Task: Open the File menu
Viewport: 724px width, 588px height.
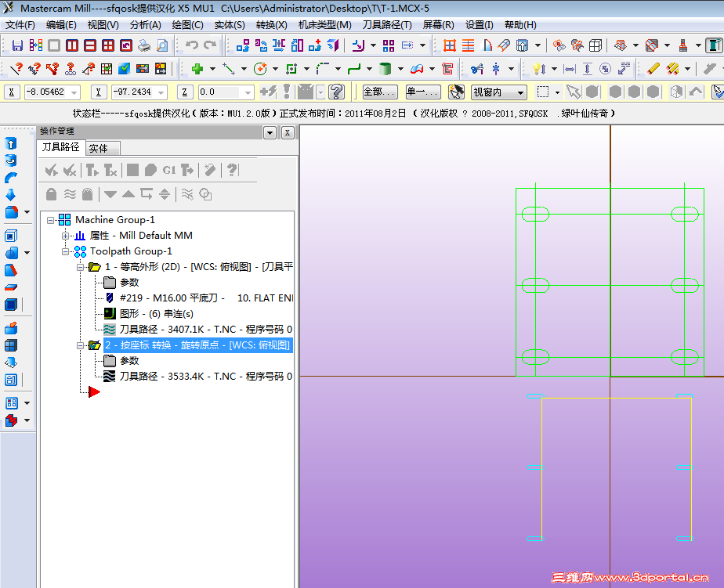Action: coord(20,25)
